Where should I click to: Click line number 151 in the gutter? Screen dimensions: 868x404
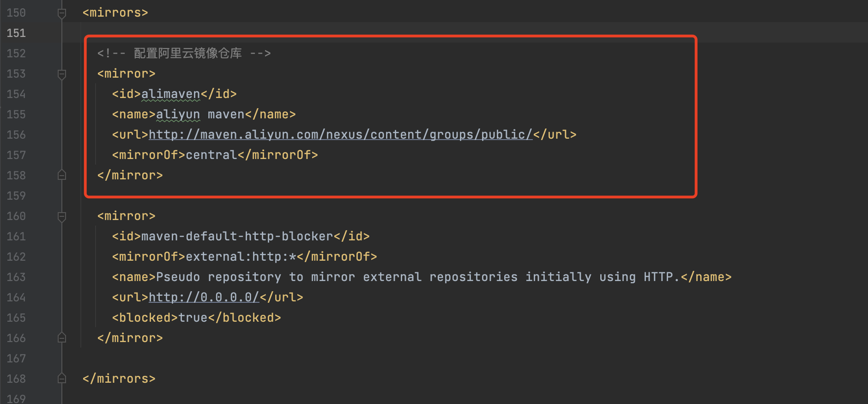[x=16, y=33]
